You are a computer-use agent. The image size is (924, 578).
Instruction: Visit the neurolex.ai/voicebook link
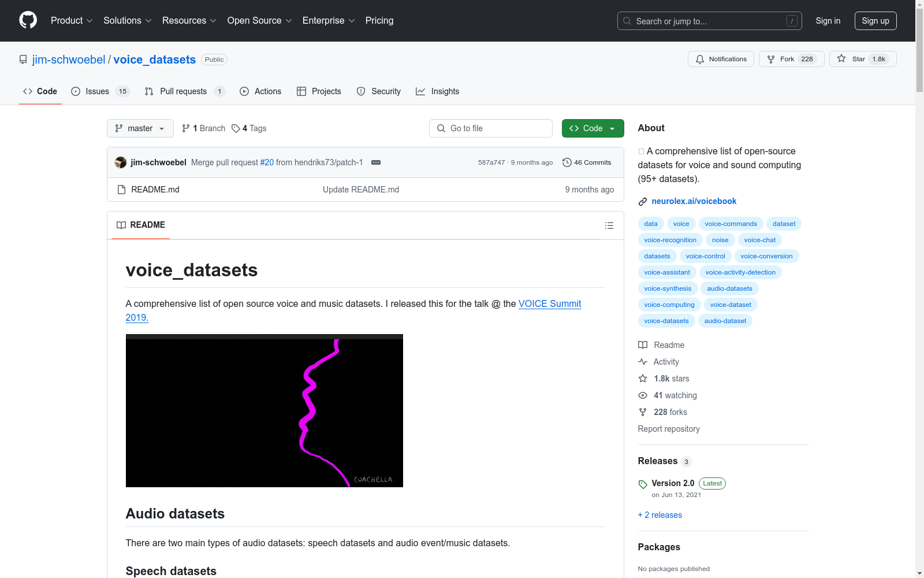(x=694, y=201)
